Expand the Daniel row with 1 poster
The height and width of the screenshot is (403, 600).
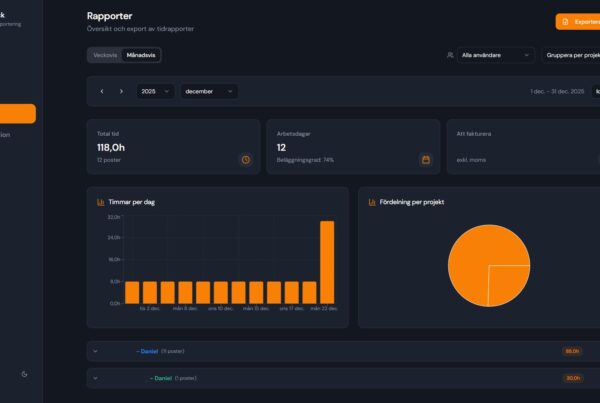click(x=95, y=378)
